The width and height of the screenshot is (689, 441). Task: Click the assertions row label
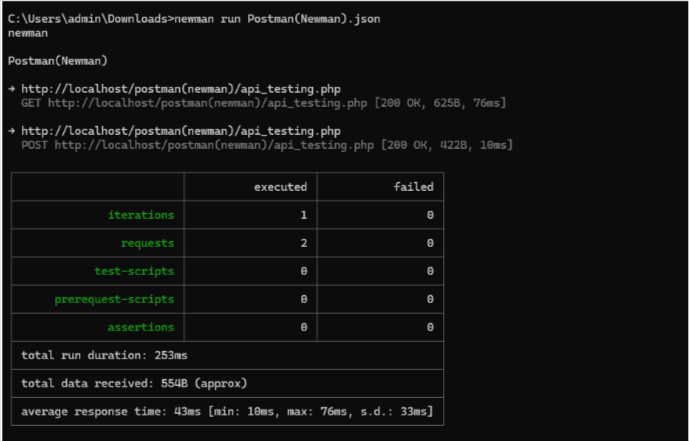pos(141,327)
